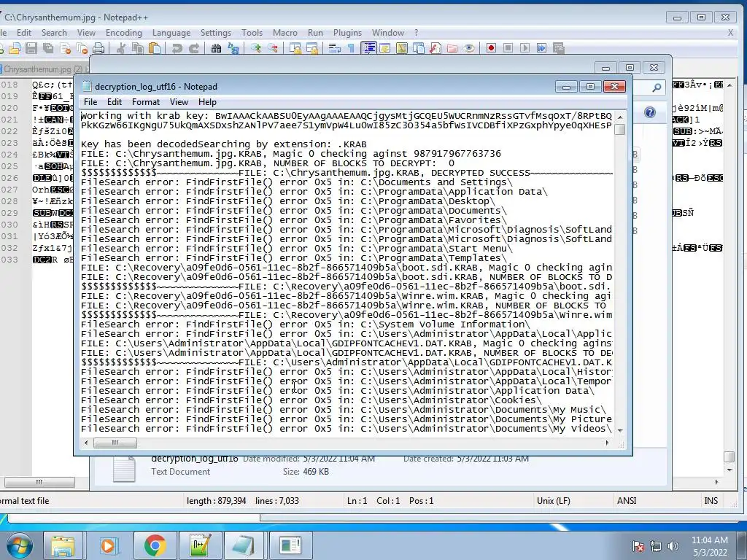Toggle Show all characters pilcrow icon

point(351,48)
